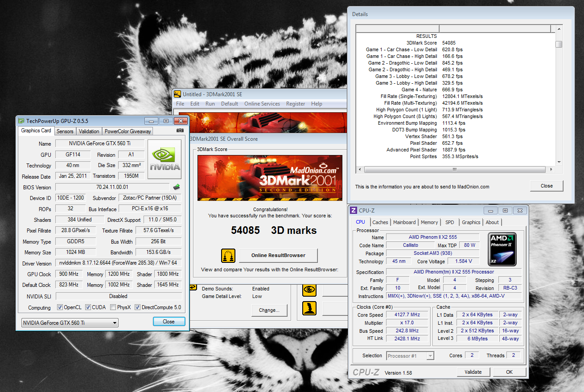Viewport: 584px width, 392px height.
Task: Click the 3DMark2001 Second Edition banner image
Action: pyautogui.click(x=270, y=178)
